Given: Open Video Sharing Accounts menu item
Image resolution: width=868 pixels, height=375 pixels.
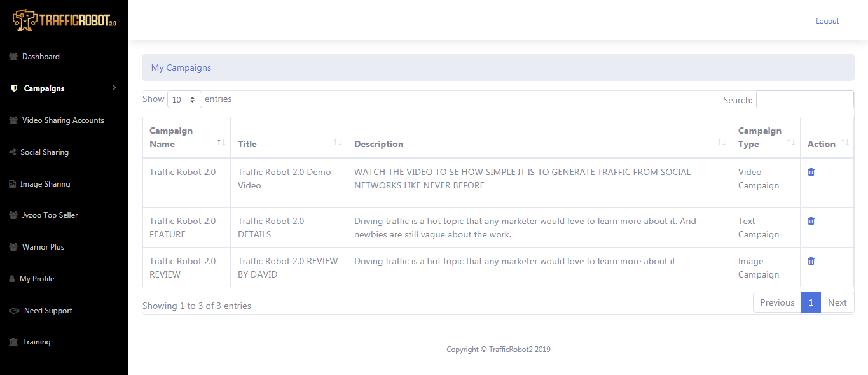Looking at the screenshot, I should coord(64,120).
